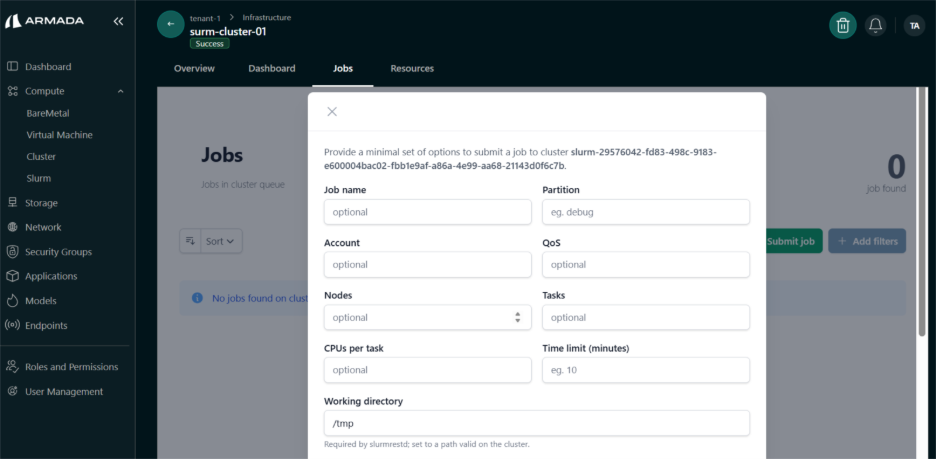
Task: Close the job submission dialog
Action: (x=332, y=112)
